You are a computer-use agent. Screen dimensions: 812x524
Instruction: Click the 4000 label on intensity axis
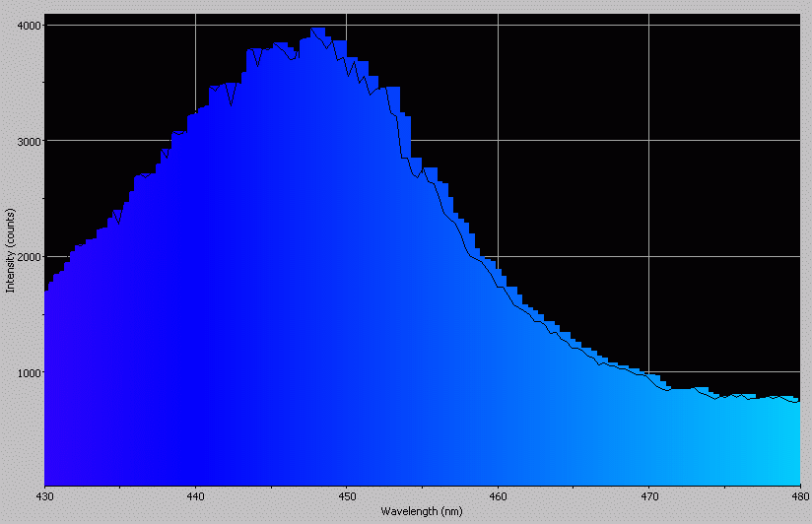coord(29,26)
